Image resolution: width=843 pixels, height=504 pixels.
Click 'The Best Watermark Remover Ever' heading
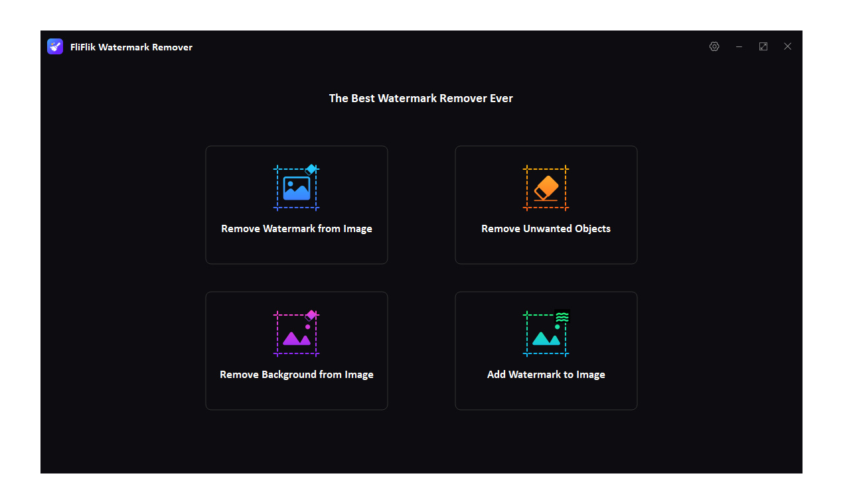421,98
